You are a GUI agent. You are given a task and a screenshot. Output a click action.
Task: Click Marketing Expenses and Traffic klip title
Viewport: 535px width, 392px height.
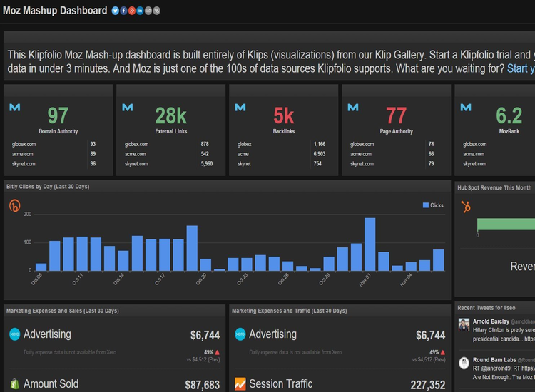click(x=290, y=311)
